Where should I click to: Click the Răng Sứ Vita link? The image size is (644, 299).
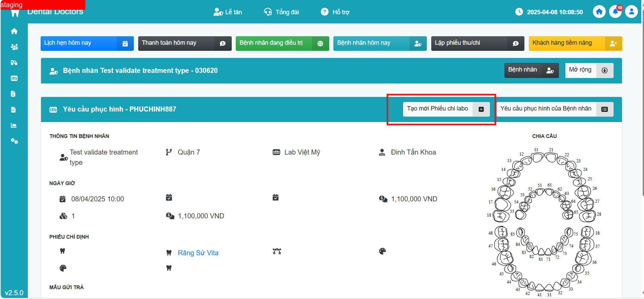(198, 253)
